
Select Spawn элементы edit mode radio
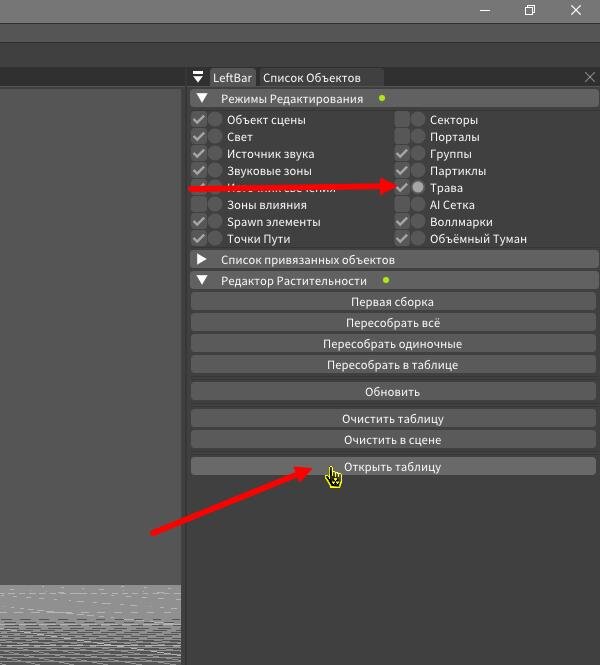pos(215,221)
